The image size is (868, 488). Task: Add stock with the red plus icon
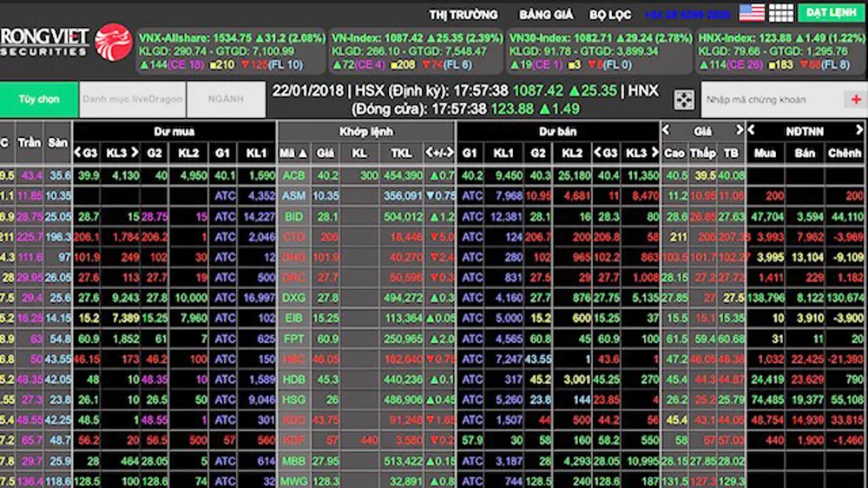coord(857,100)
